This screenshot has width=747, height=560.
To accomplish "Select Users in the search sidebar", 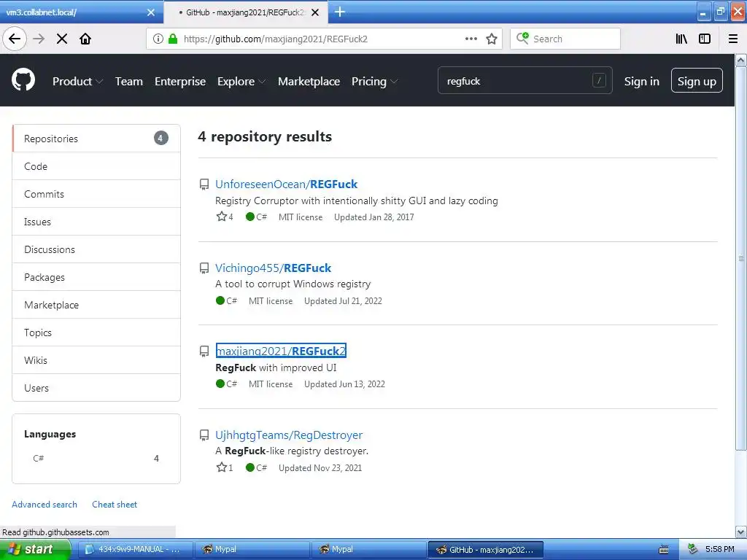I will 96,388.
